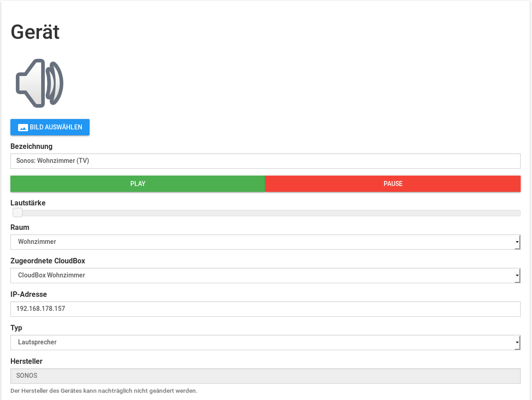
Task: Open the Raum dropdown showing Wohnzimmer
Action: [262, 242]
